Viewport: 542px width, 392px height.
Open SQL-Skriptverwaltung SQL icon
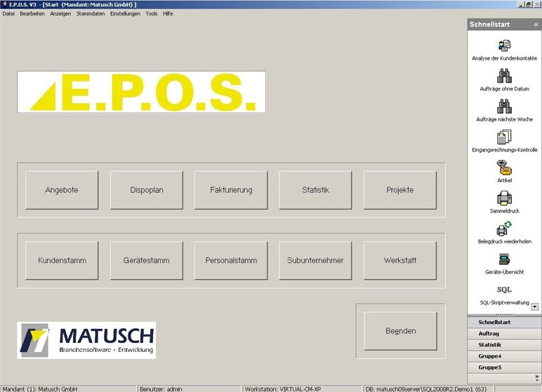point(504,290)
